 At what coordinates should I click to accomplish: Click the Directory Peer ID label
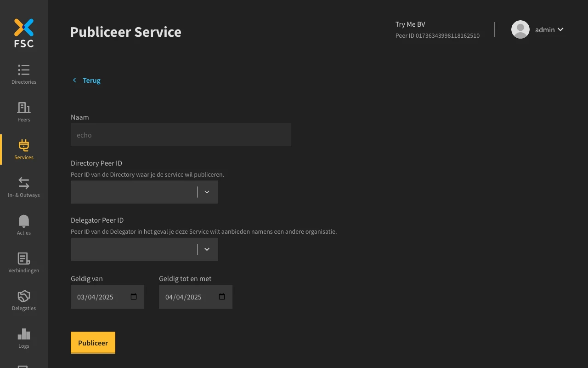(96, 163)
